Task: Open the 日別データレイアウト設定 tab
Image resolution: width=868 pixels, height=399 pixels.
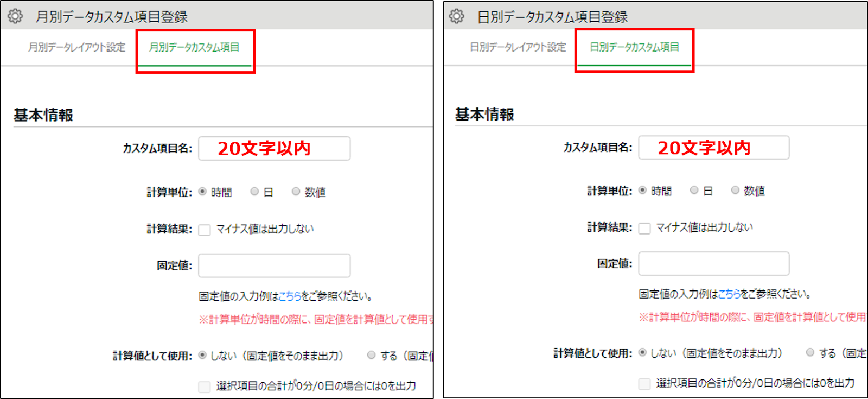Action: coord(518,47)
